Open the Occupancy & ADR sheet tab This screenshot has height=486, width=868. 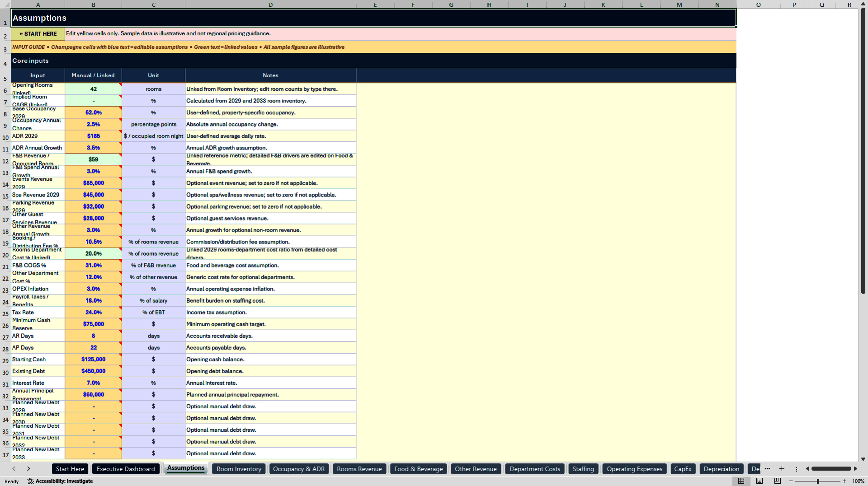tap(299, 469)
